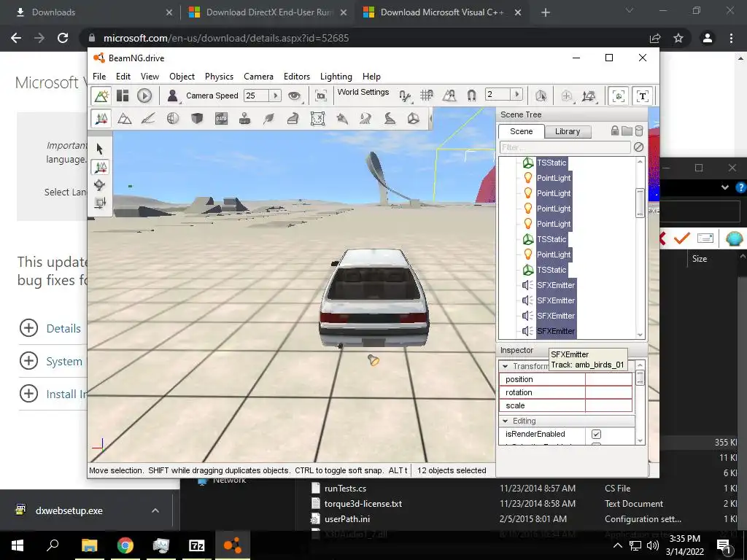Toggle the eye visibility options button

(295, 96)
